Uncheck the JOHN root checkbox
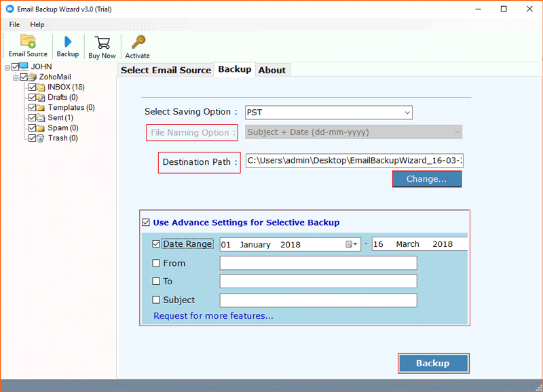Screen dimensions: 543x392 15,66
